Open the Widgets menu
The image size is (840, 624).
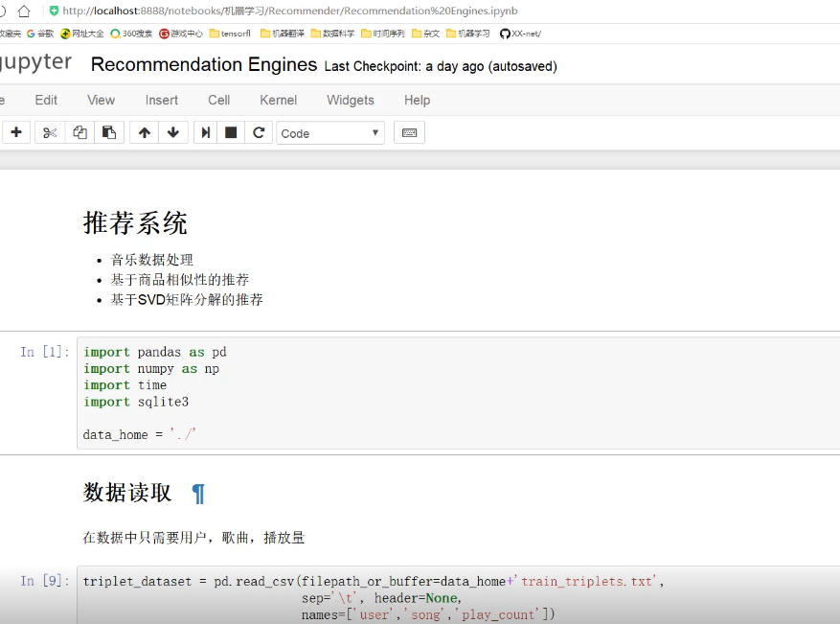pyautogui.click(x=351, y=100)
